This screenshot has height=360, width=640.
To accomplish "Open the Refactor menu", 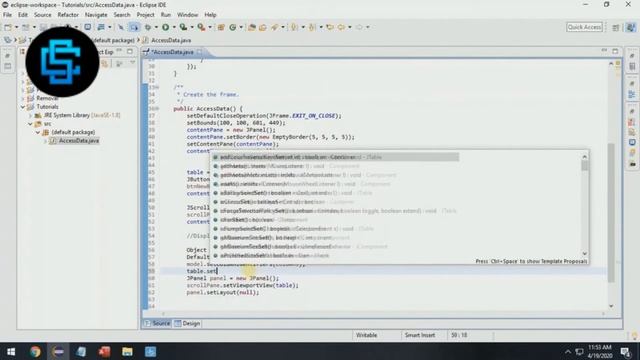I will (x=68, y=15).
